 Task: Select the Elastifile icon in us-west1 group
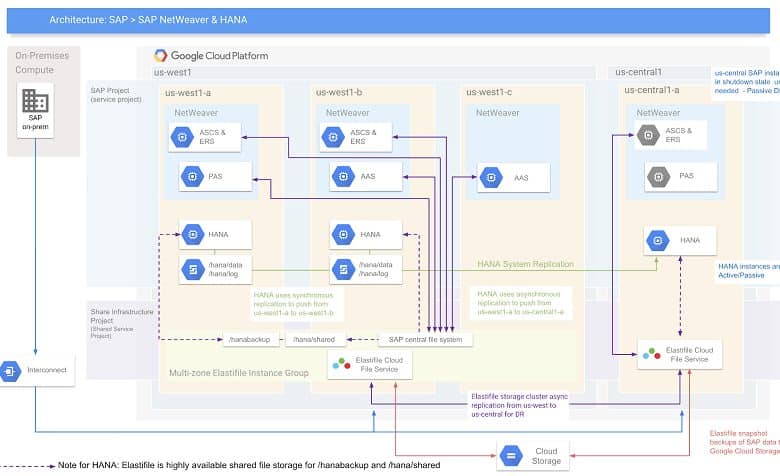click(341, 364)
